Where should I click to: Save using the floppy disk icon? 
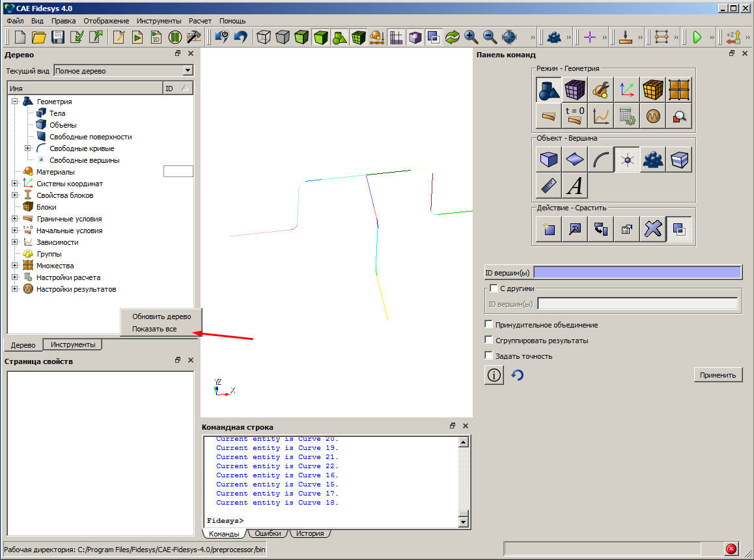58,37
